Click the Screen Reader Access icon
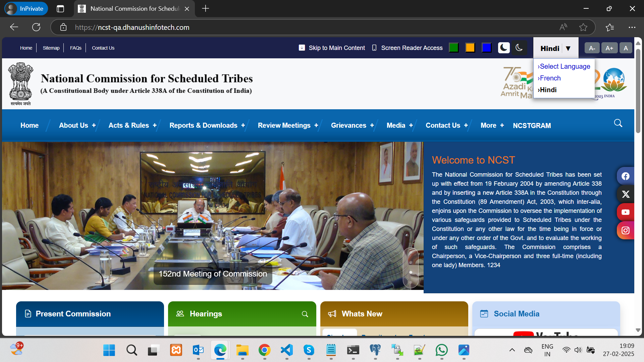This screenshot has height=362, width=644. 374,48
